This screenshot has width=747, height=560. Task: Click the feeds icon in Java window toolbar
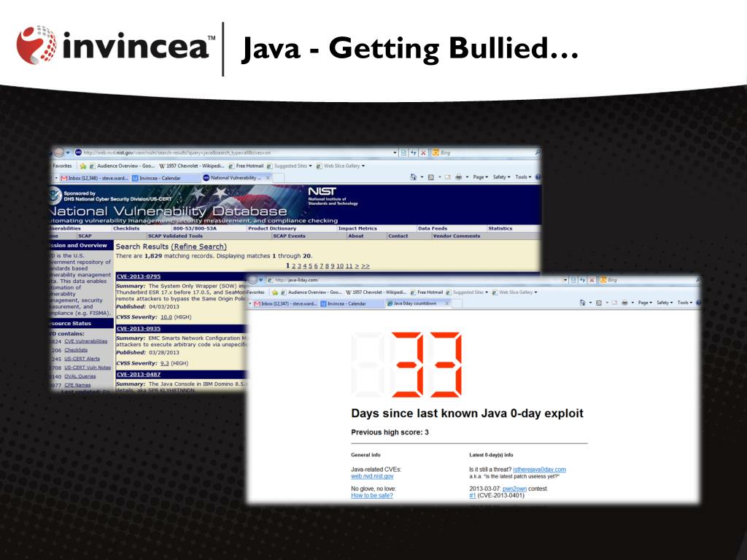[600, 303]
